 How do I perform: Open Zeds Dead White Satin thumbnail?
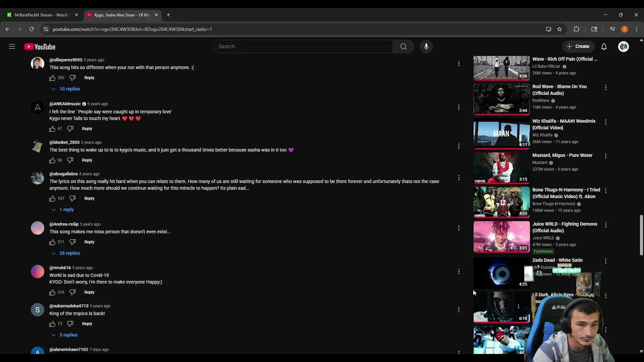click(x=502, y=273)
